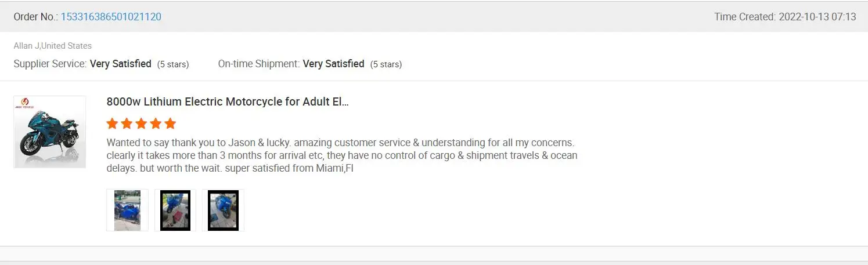Open the first review photo thumbnail
This screenshot has width=868, height=265.
(127, 210)
